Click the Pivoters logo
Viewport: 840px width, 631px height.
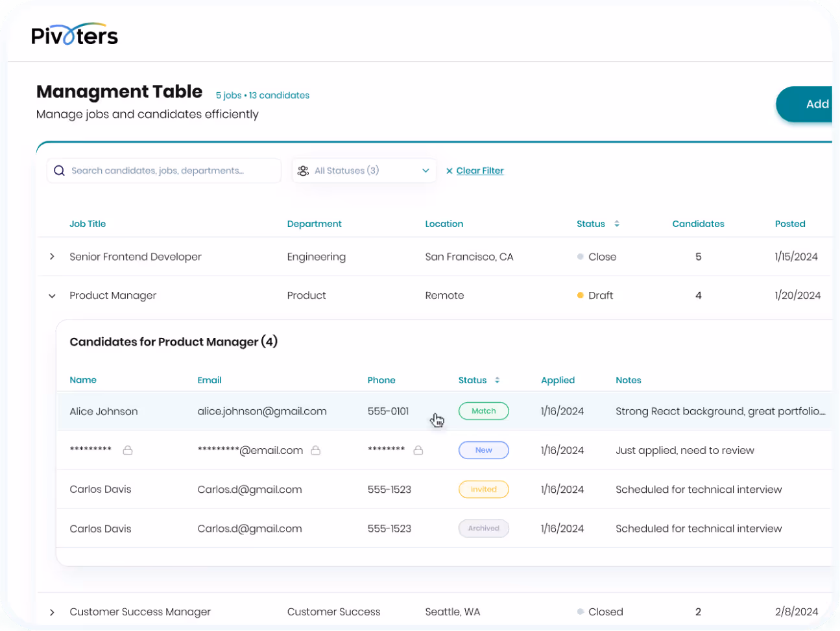74,35
